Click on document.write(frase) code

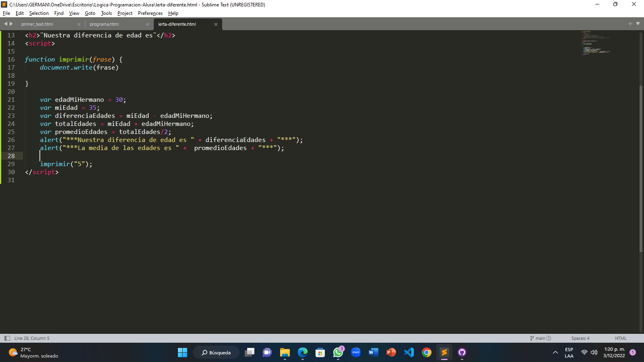point(79,68)
